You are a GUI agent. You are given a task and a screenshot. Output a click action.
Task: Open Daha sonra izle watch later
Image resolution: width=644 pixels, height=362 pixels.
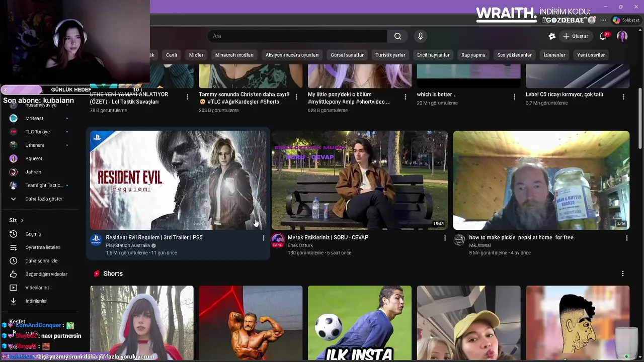tap(41, 261)
